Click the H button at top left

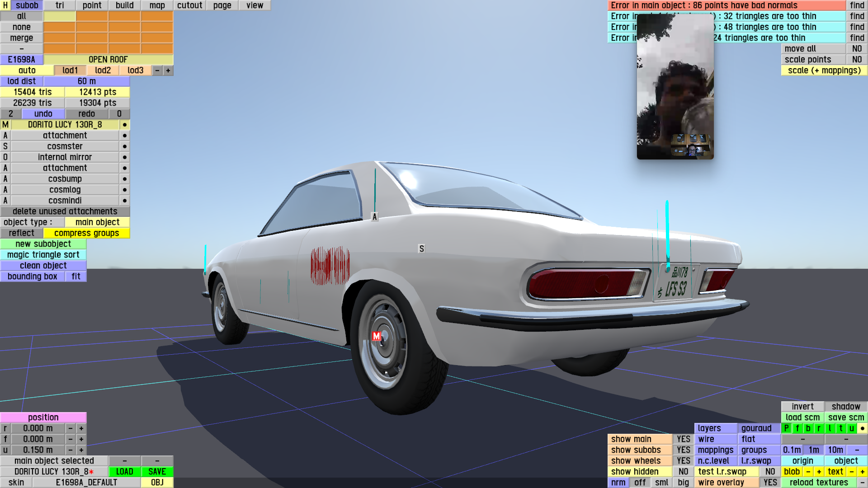(5, 5)
